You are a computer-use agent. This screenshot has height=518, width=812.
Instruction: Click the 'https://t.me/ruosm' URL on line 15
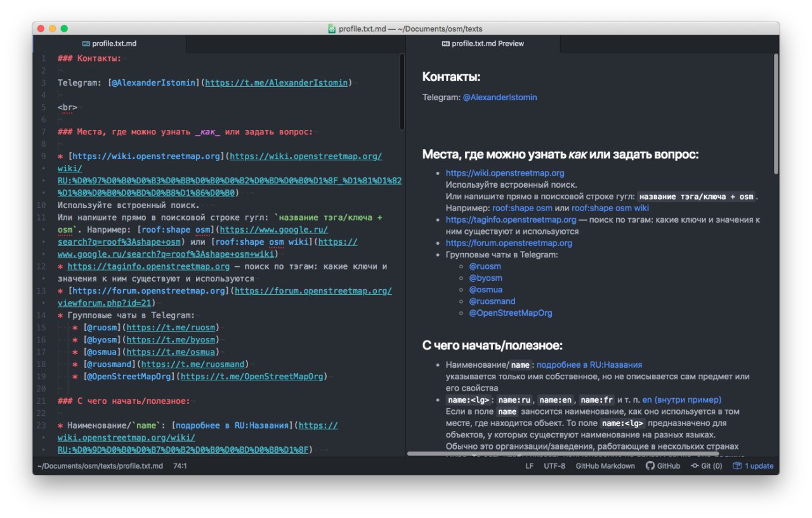click(171, 327)
